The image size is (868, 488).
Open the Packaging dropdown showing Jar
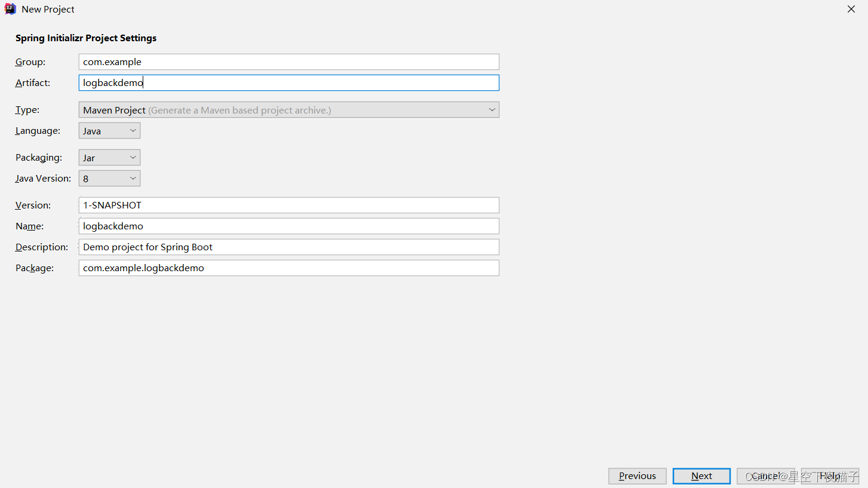[109, 158]
